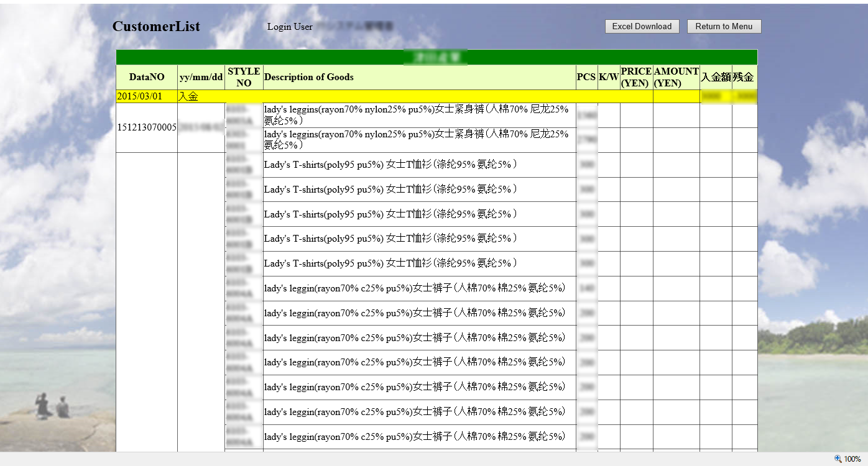Image resolution: width=868 pixels, height=466 pixels.
Task: Click the K/W column header
Action: [x=608, y=77]
